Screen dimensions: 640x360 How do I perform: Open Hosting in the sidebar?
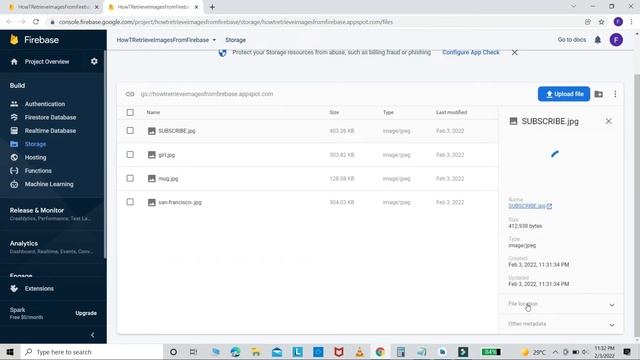point(35,157)
